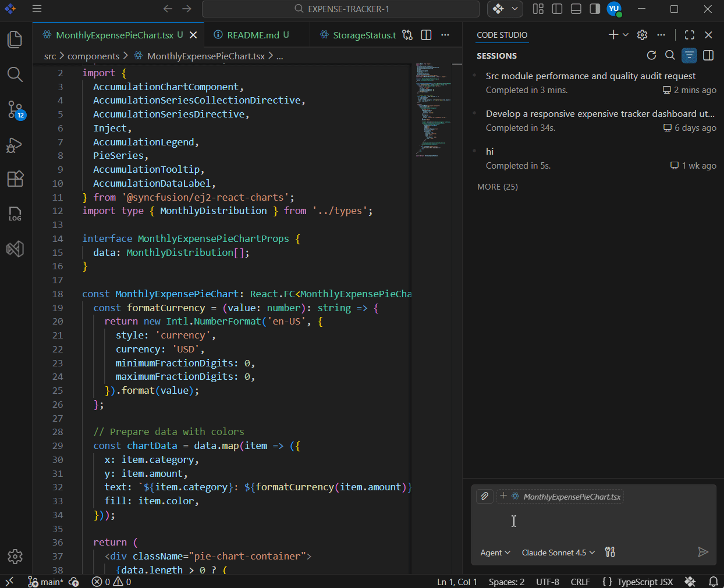Open the configure tools icon in chat

pos(610,552)
